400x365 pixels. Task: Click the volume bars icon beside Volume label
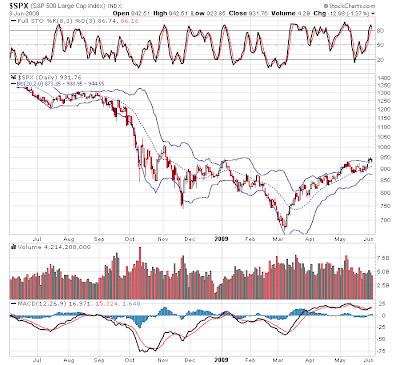coord(13,247)
